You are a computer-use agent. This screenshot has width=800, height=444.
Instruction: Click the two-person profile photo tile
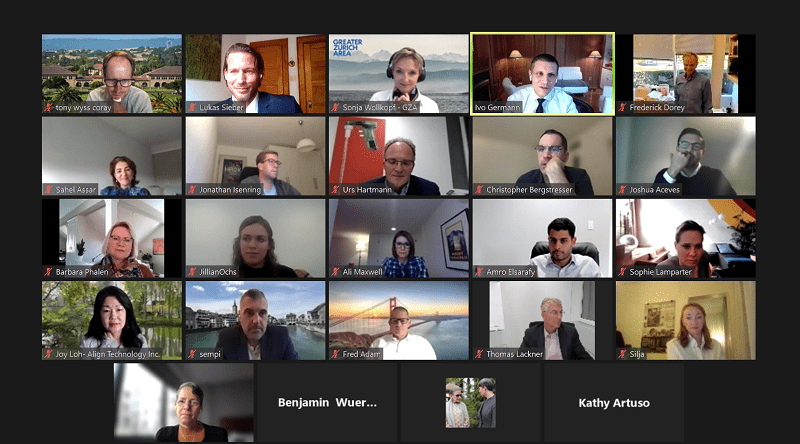pos(470,403)
